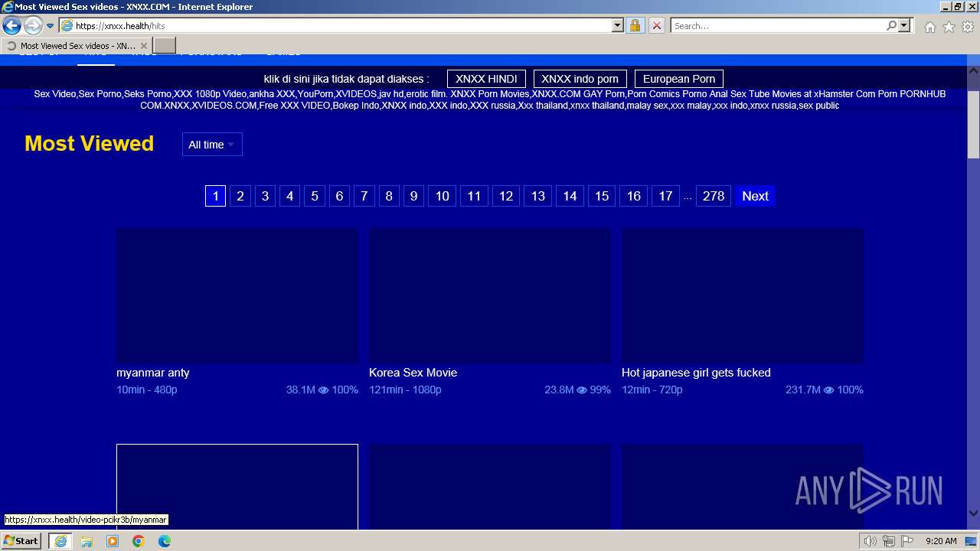Click the address bar URL field
Image resolution: width=980 pixels, height=551 pixels.
tap(341, 26)
